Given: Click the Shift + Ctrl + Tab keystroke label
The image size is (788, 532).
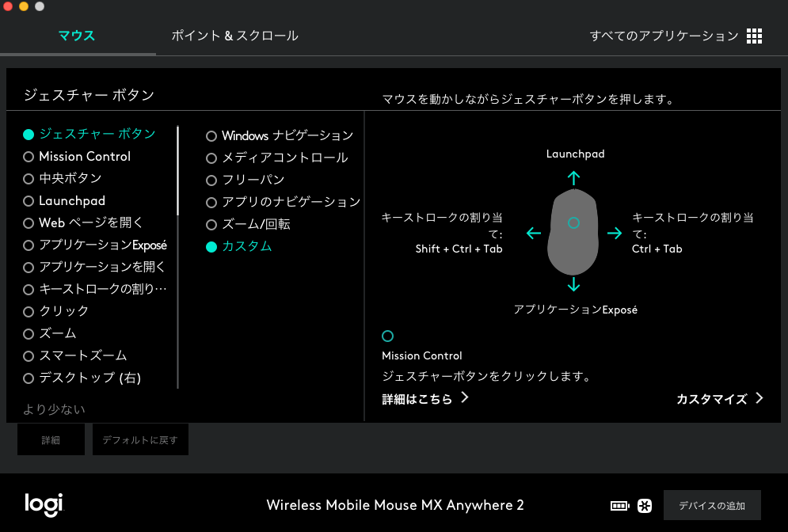Looking at the screenshot, I should (x=459, y=249).
